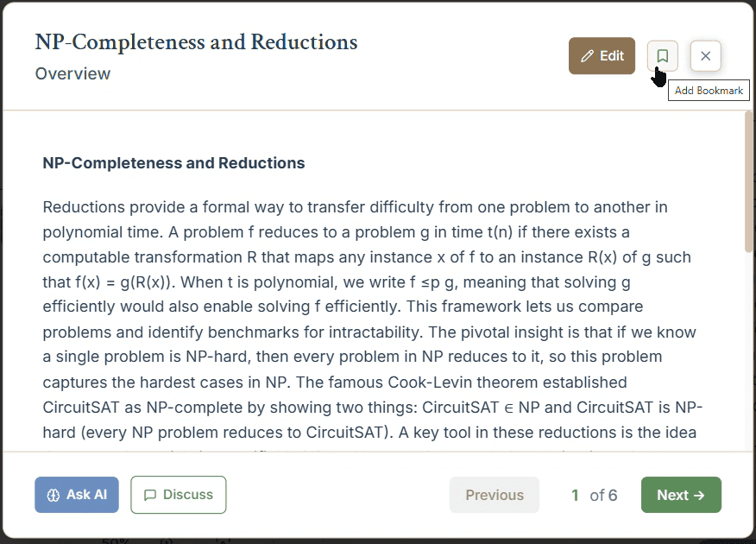Click the current page number 1
This screenshot has height=544, width=756.
point(575,495)
